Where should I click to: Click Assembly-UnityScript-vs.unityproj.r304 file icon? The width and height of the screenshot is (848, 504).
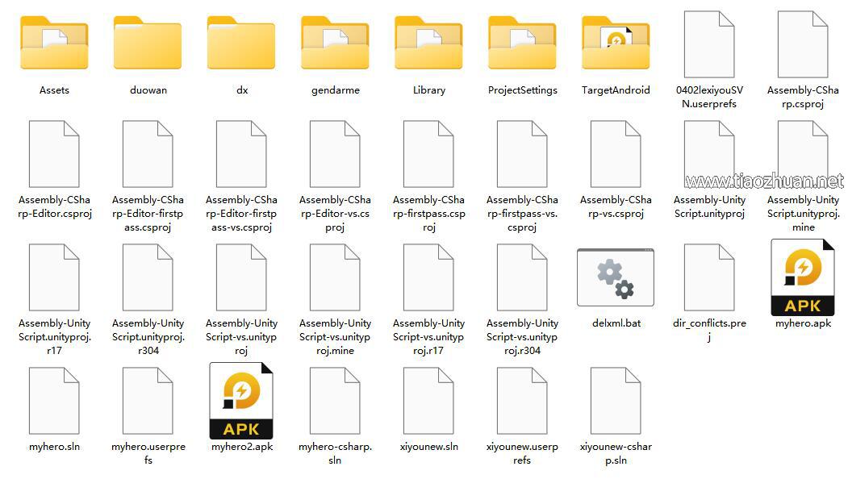522,277
